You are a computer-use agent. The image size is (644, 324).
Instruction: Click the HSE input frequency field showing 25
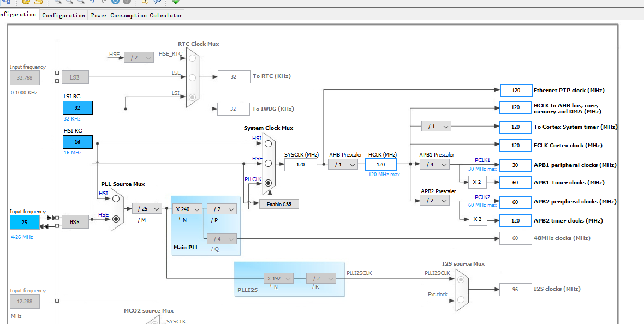click(x=25, y=222)
